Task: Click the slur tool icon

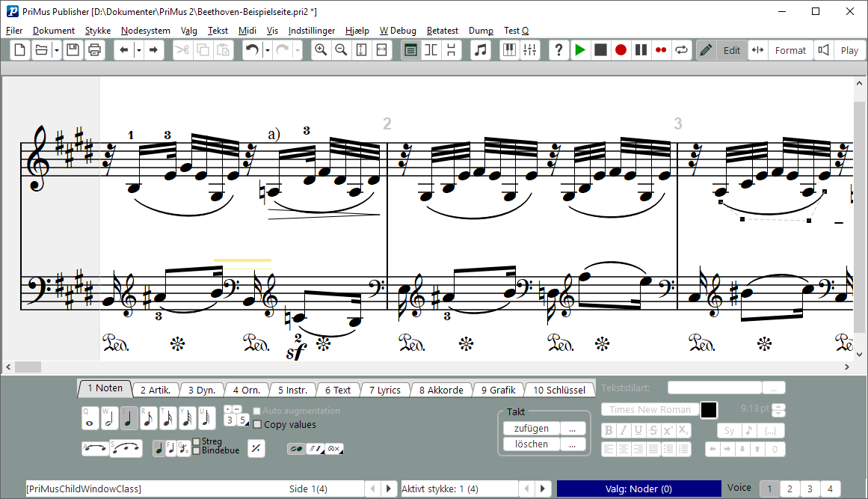Action: point(126,448)
